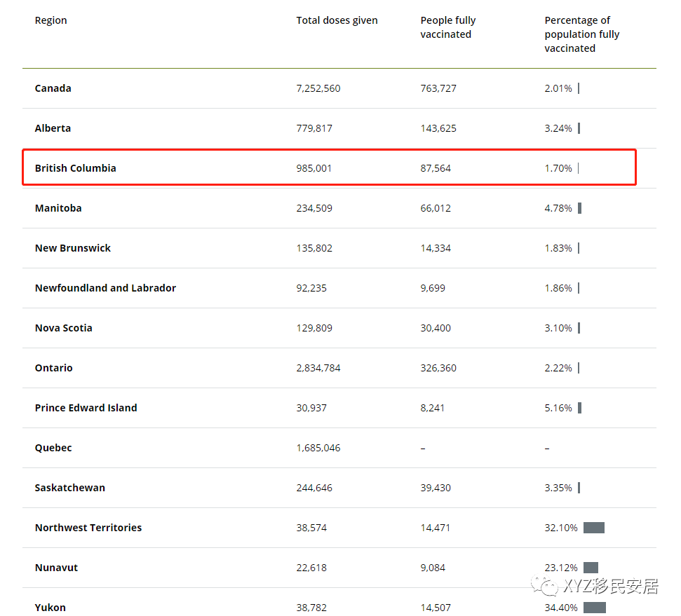Click Saskatchewan's fully vaccinated count 39,430

(x=436, y=488)
